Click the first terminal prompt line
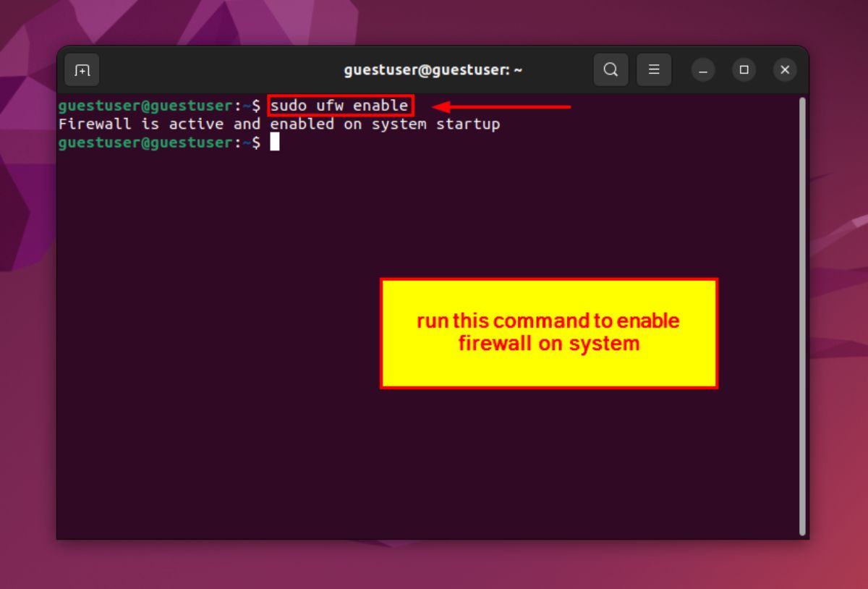The height and width of the screenshot is (589, 868). point(159,105)
